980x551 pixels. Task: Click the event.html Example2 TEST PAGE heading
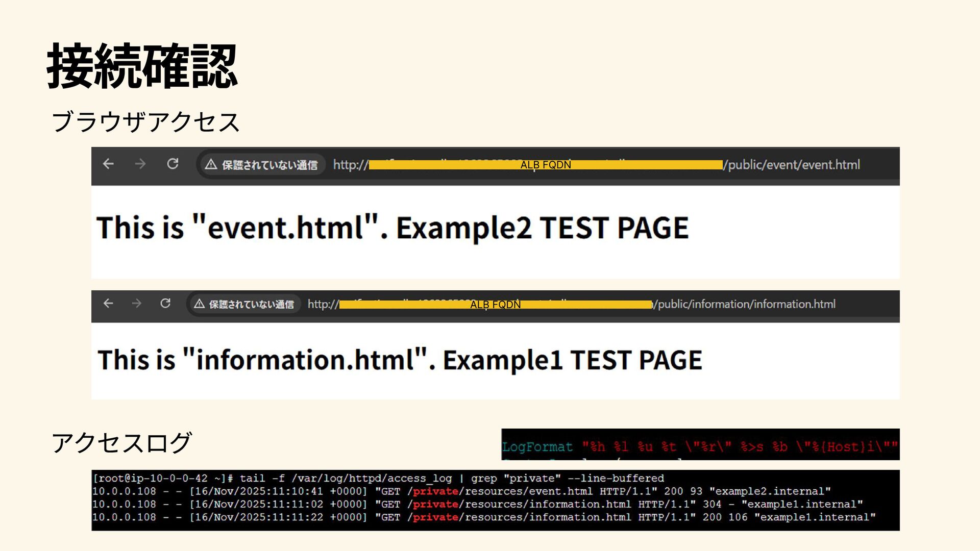(x=392, y=228)
